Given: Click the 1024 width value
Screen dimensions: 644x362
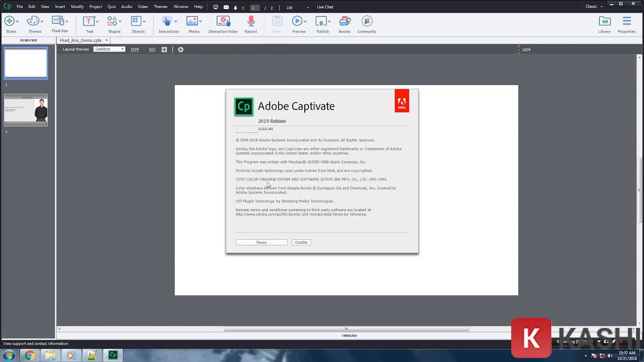Looking at the screenshot, I should 134,49.
